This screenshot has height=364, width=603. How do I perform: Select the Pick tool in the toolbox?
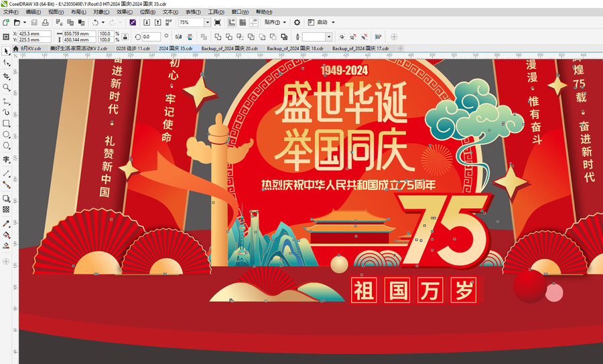click(x=6, y=51)
